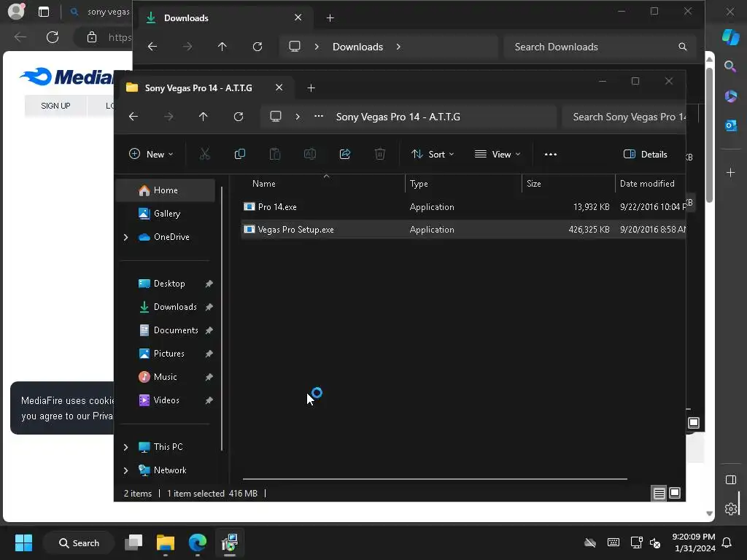The width and height of the screenshot is (747, 560).
Task: Click search magnifier in Downloads search box
Action: pyautogui.click(x=683, y=47)
